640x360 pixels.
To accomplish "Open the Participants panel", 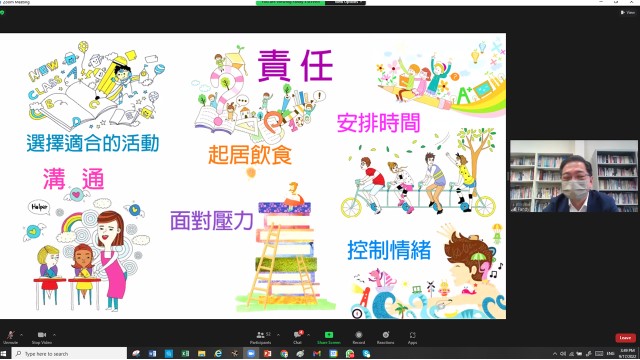I will [x=261, y=337].
